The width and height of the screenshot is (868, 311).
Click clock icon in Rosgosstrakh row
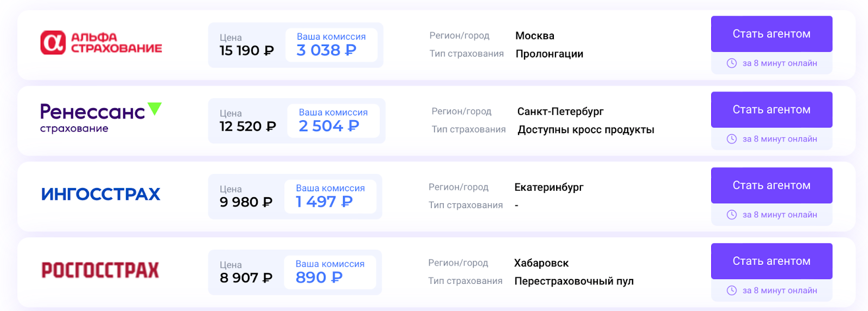coord(732,291)
